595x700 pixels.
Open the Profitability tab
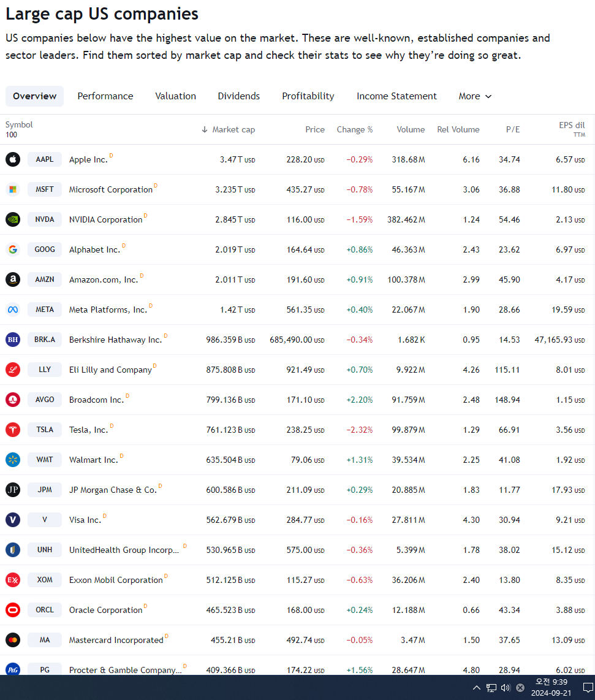(x=308, y=96)
